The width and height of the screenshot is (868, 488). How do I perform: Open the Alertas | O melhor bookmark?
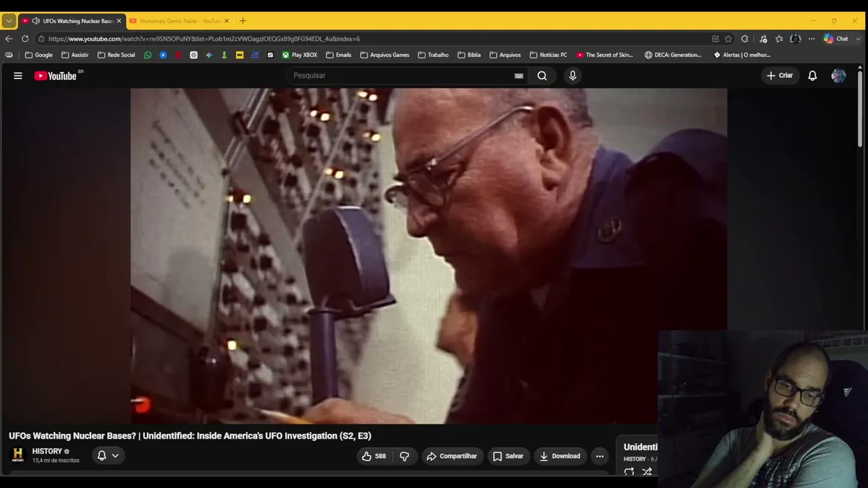[742, 55]
